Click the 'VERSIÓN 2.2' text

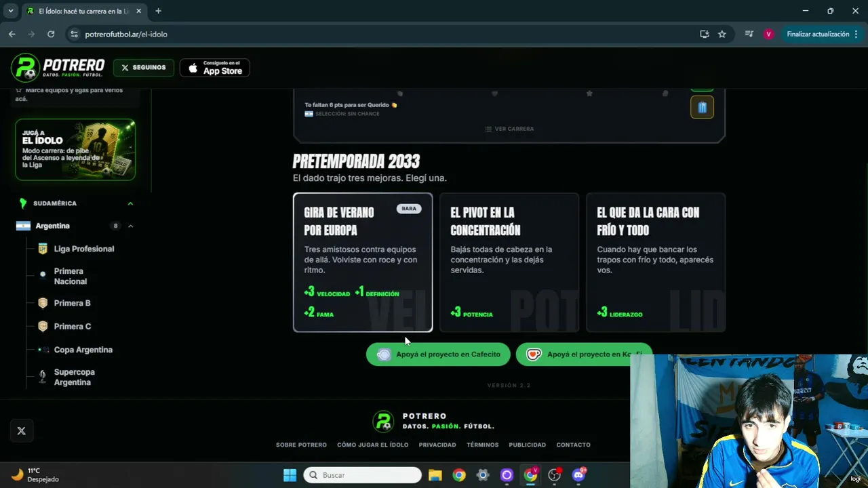pos(509,385)
